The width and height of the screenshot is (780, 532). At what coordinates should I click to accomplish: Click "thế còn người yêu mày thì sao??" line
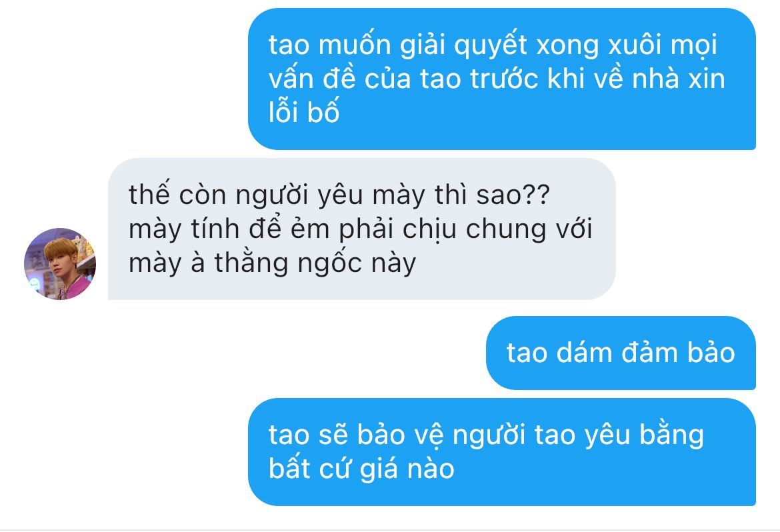click(x=339, y=195)
